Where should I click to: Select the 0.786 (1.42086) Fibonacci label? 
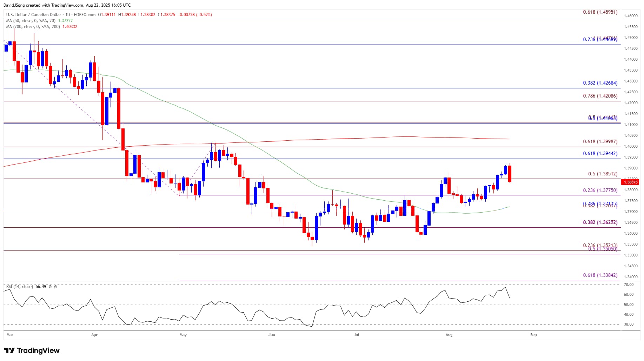(x=600, y=96)
